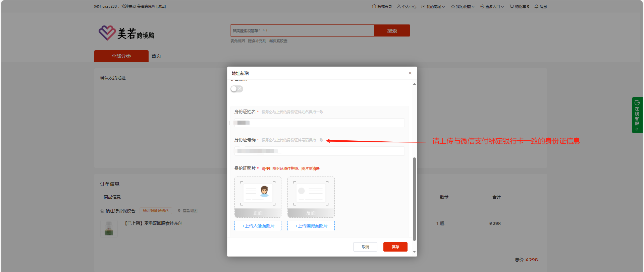The image size is (644, 272).
Task: Switch to the 首页 tab
Action: (156, 56)
